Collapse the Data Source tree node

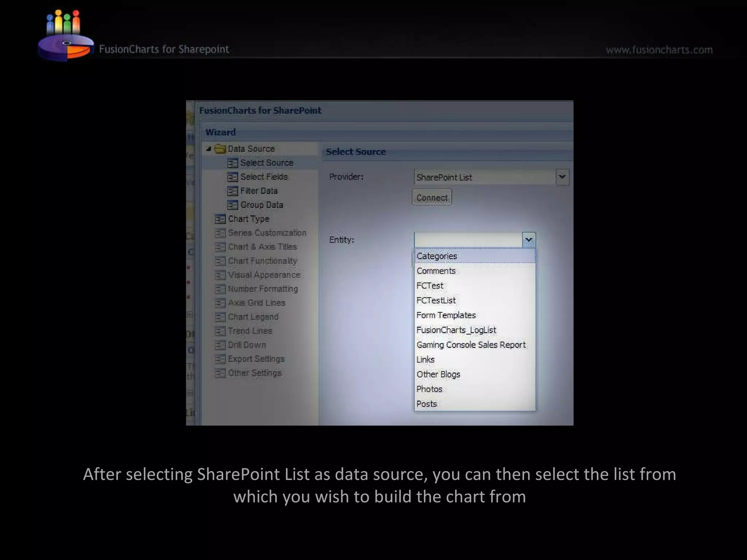tap(209, 149)
